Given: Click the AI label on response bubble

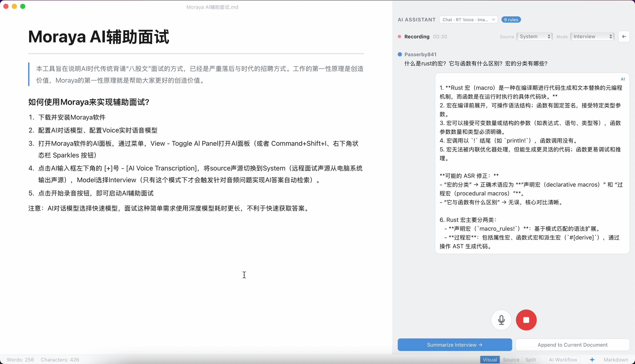Looking at the screenshot, I should pos(623,79).
